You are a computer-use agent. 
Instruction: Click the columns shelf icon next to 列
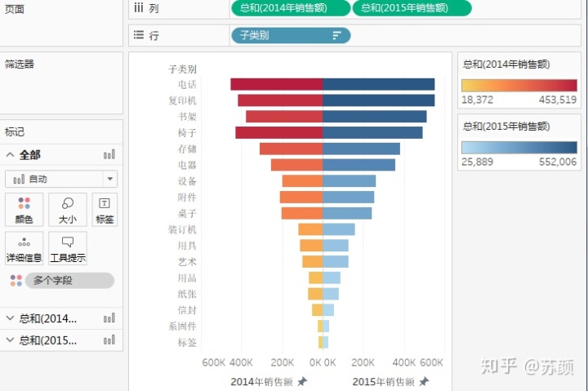pyautogui.click(x=139, y=7)
